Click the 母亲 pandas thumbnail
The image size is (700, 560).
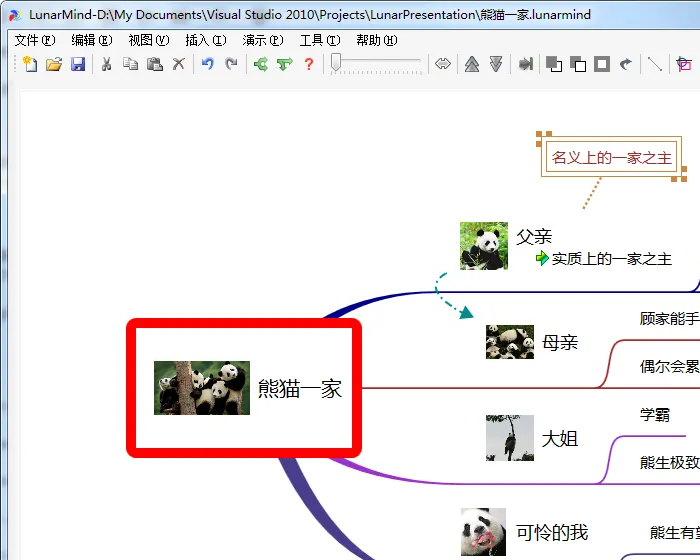click(x=510, y=342)
